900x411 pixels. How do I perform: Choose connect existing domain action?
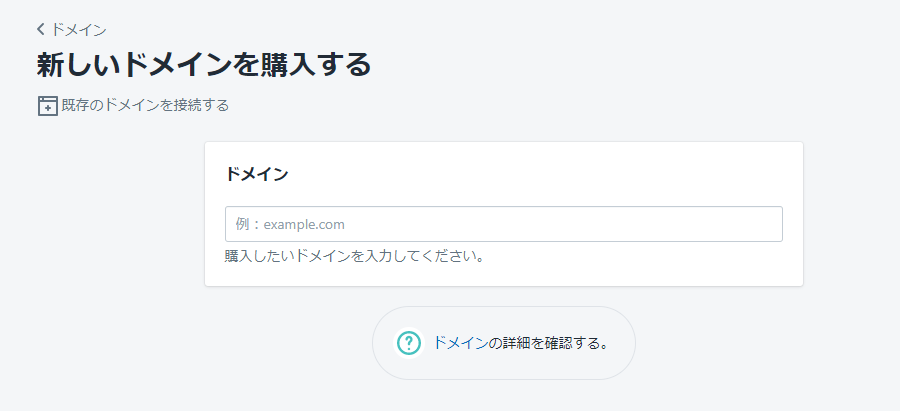[x=145, y=106]
